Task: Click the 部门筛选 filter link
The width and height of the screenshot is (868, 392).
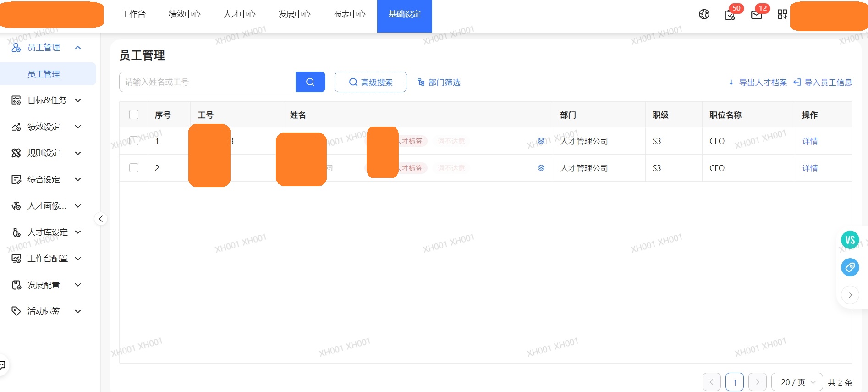Action: (x=439, y=83)
